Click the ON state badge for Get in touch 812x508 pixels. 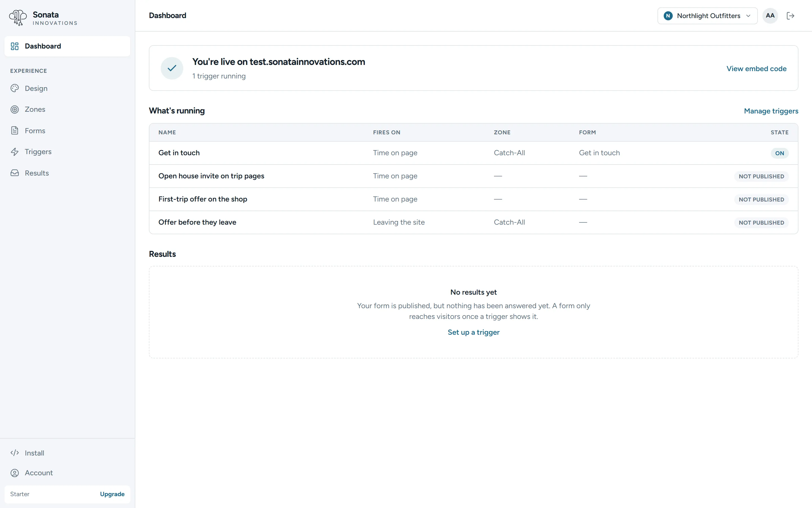tap(780, 153)
